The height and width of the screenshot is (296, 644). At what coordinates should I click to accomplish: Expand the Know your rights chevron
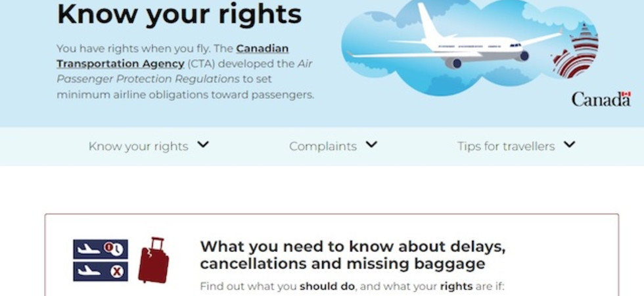[203, 145]
